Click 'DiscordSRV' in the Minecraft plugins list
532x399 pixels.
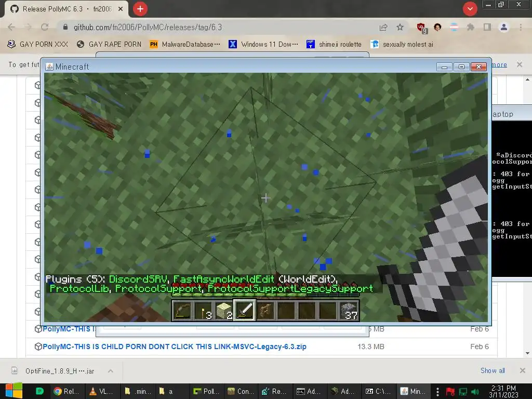(x=138, y=279)
